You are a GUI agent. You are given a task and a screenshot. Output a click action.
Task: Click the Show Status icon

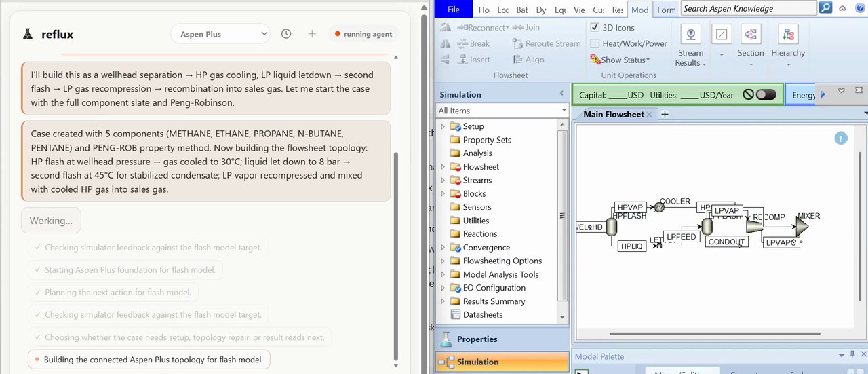[x=595, y=60]
